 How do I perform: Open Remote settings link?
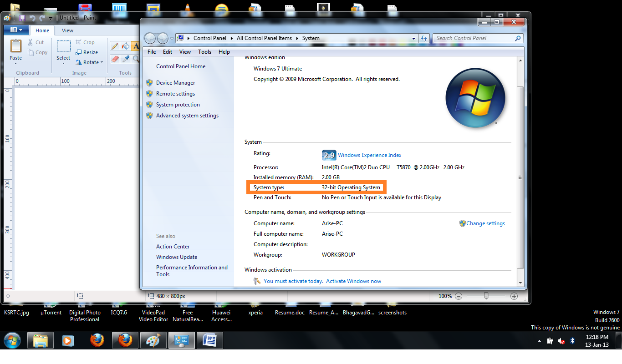[175, 94]
